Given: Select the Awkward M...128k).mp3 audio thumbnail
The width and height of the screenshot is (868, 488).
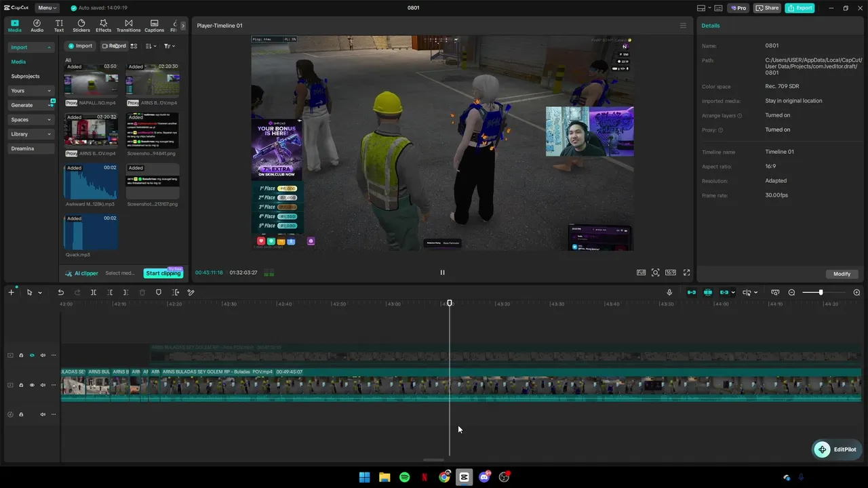Looking at the screenshot, I should 91,182.
